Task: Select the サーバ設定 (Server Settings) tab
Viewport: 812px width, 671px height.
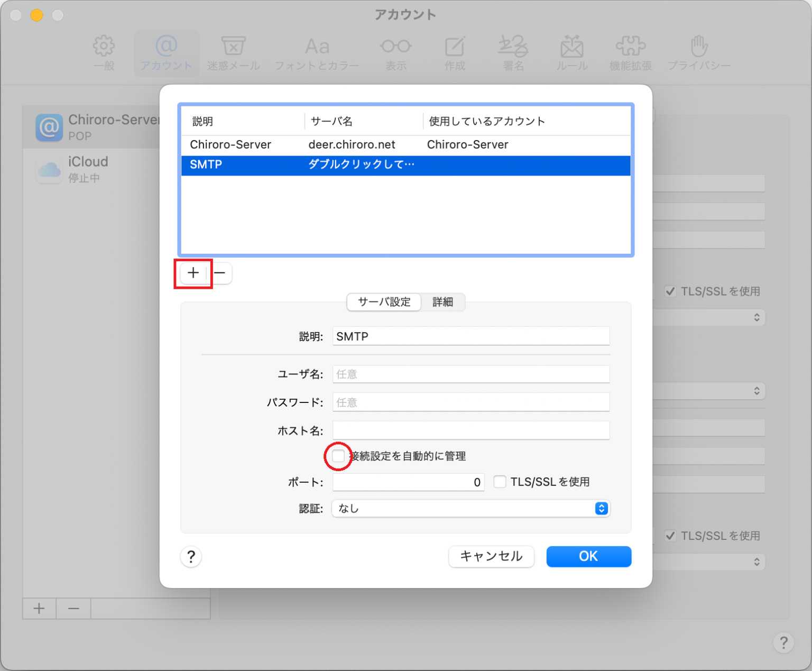Action: point(384,302)
